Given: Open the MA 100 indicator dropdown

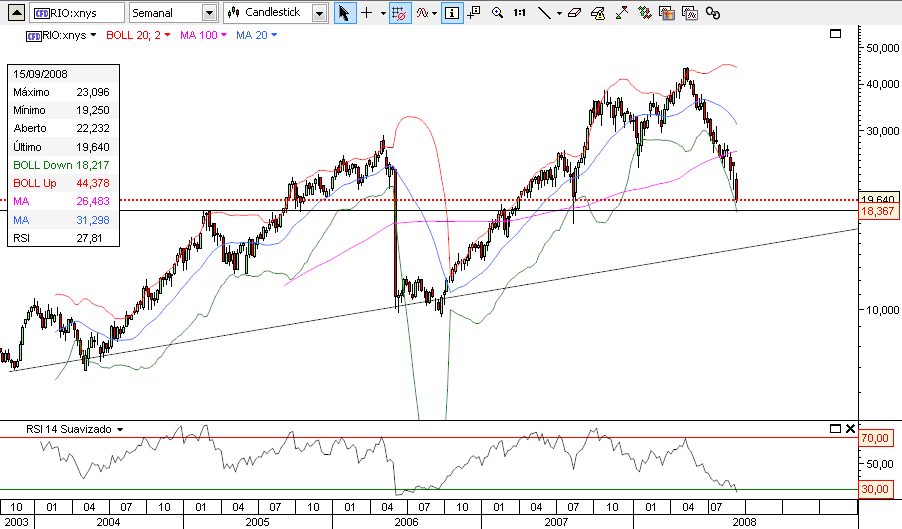Looking at the screenshot, I should point(224,35).
